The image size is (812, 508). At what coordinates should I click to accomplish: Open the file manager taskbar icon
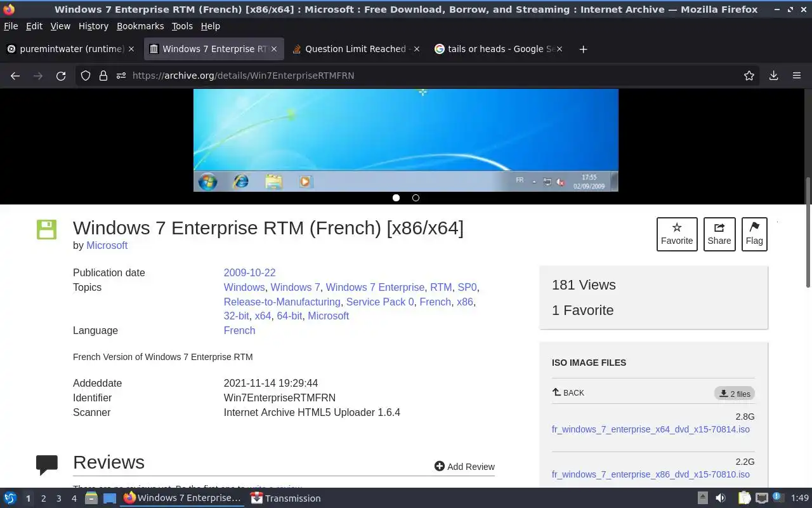click(91, 498)
